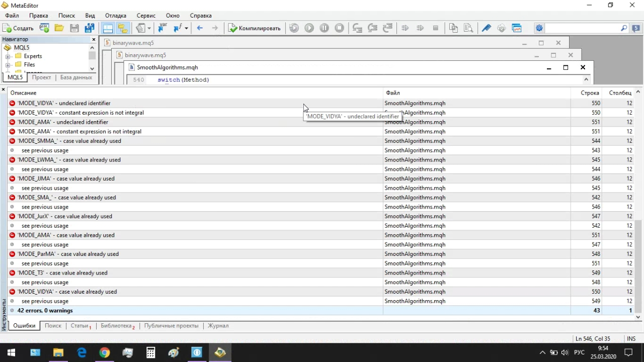Click the Создать new file button
The height and width of the screenshot is (362, 644).
coord(18,28)
